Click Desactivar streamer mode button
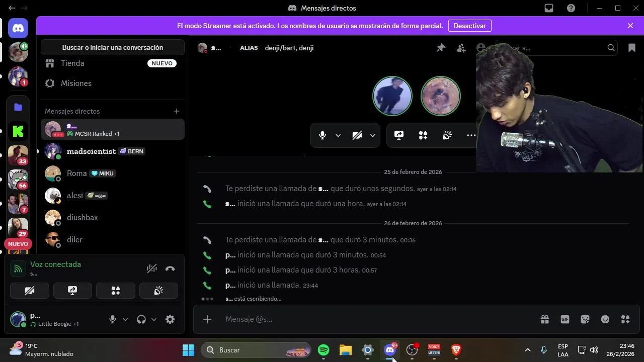This screenshot has height=362, width=644. 469,26
